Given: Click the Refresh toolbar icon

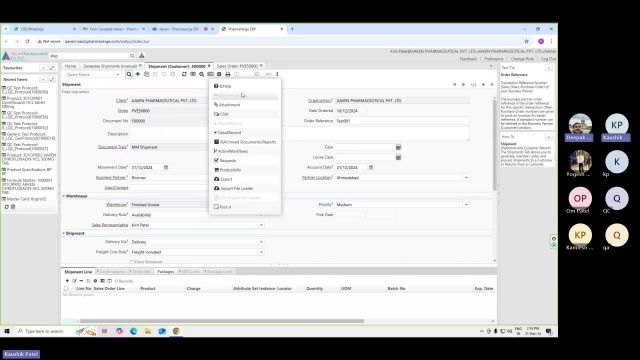Looking at the screenshot, I should point(184,74).
